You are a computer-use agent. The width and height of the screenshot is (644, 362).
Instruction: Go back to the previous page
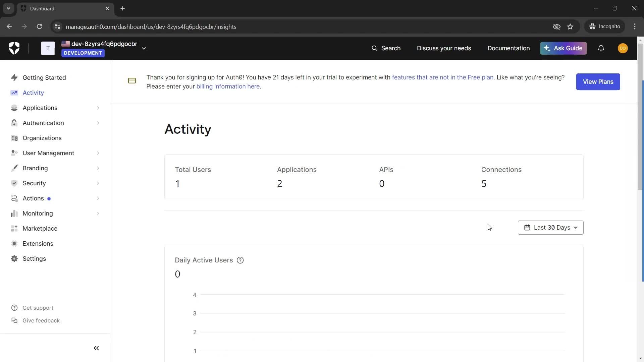[x=9, y=26]
